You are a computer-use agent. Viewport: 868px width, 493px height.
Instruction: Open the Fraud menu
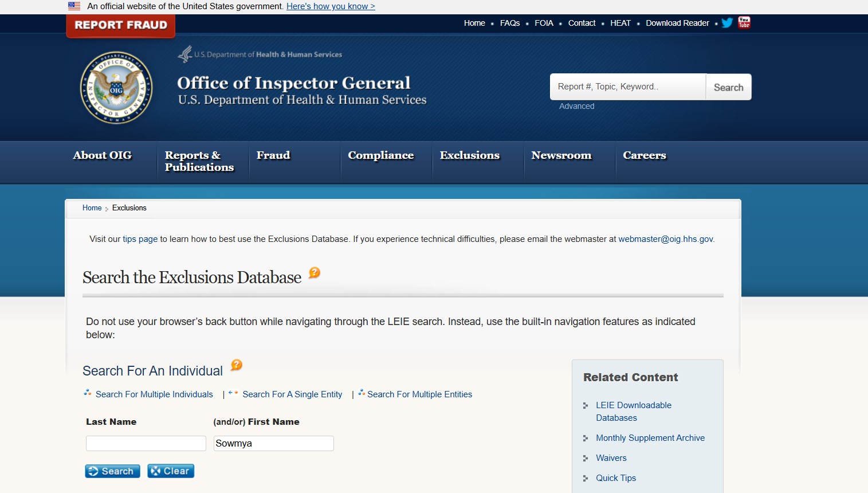click(273, 155)
